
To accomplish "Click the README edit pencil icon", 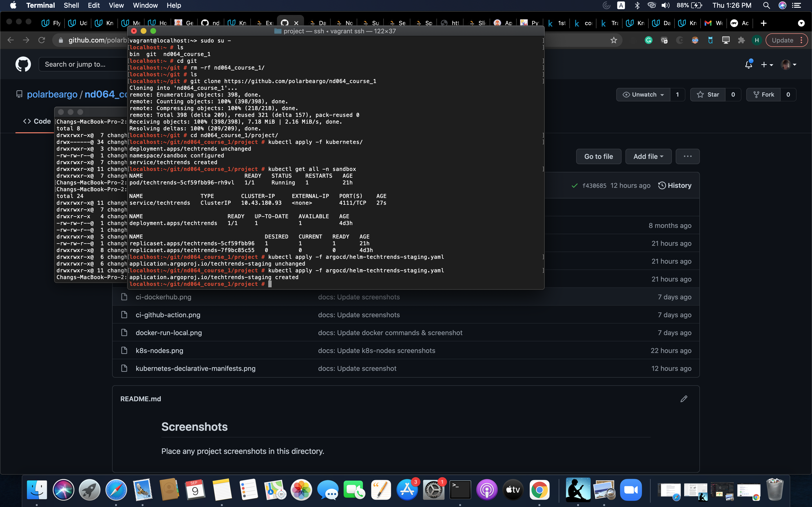I will [683, 399].
